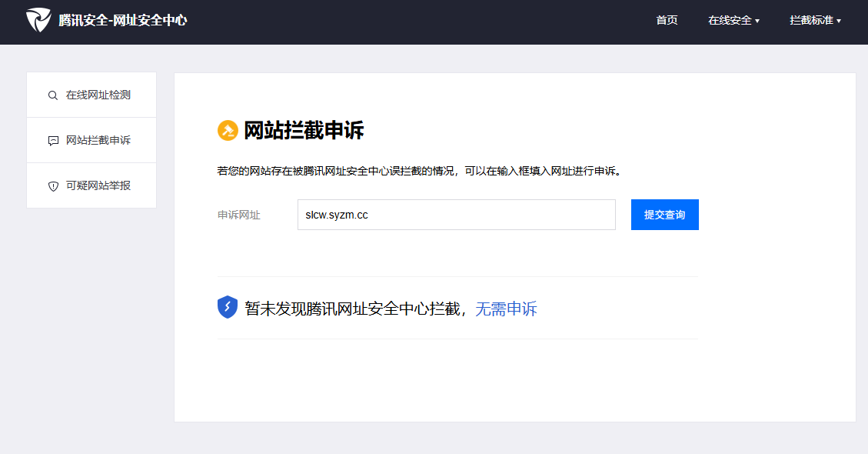Image resolution: width=868 pixels, height=454 pixels.
Task: Click the 申诉网址 field label
Action: [x=238, y=215]
